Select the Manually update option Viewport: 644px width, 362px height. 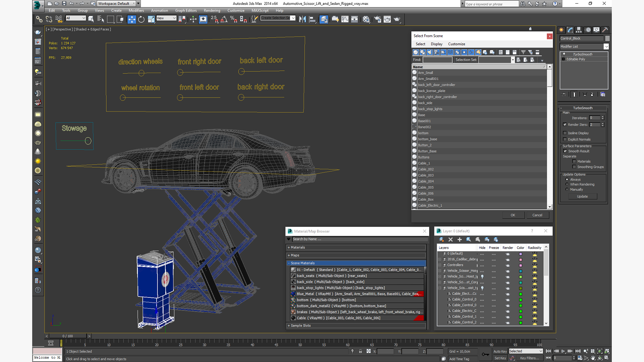click(567, 189)
